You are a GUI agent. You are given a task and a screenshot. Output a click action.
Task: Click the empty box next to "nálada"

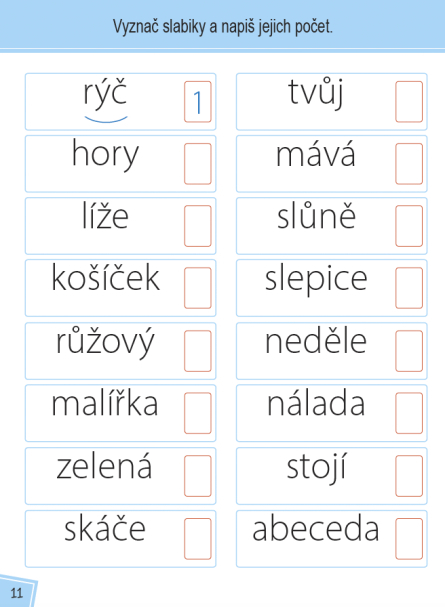pyautogui.click(x=409, y=413)
